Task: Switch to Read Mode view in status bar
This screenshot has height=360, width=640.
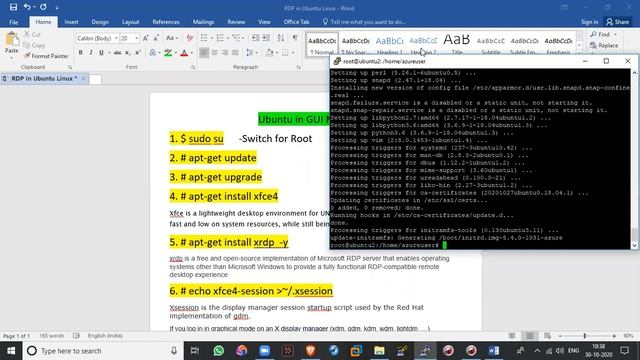Action: [x=512, y=336]
